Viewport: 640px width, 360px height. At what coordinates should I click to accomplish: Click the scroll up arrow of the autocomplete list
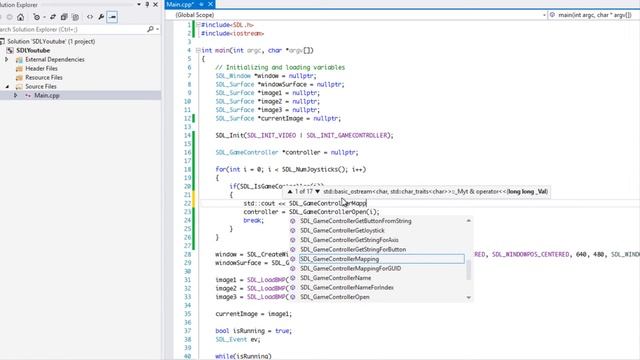coord(469,220)
